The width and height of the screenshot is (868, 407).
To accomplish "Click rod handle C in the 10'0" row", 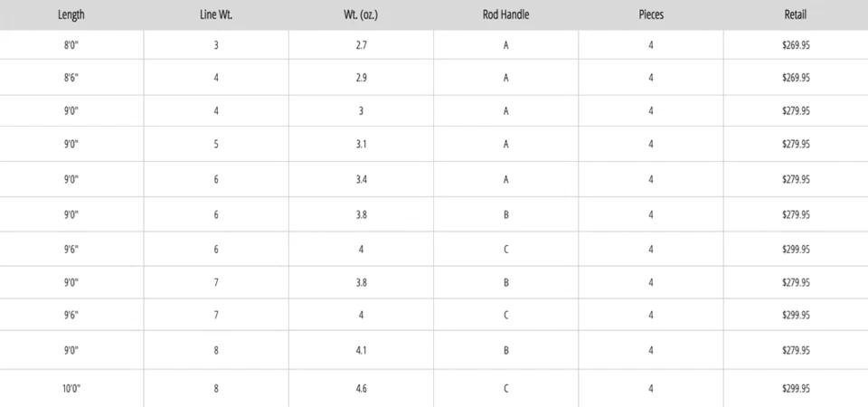I will point(505,389).
